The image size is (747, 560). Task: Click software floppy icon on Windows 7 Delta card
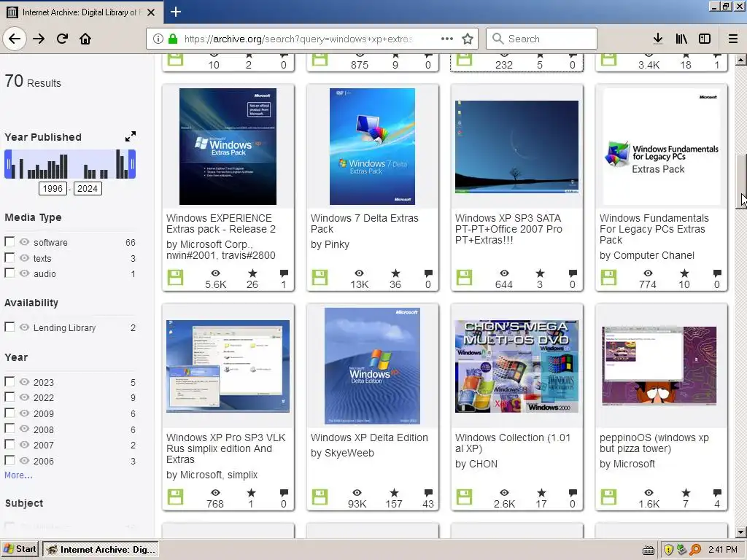320,277
